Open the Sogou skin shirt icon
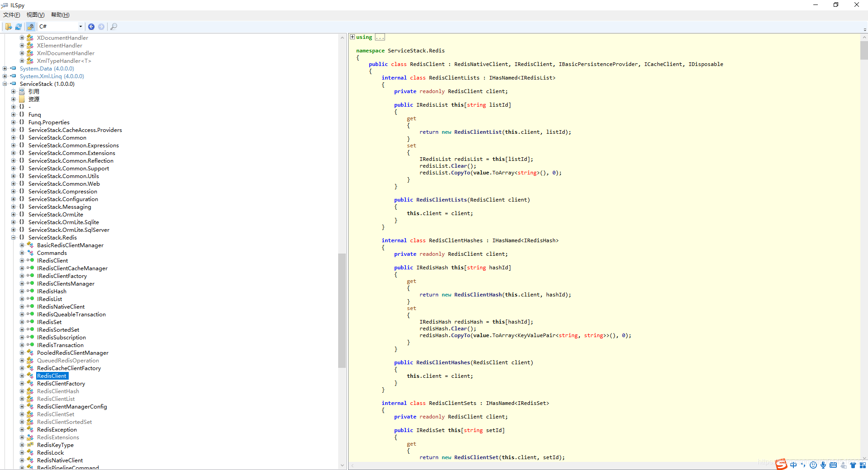This screenshot has height=470, width=868. click(853, 465)
